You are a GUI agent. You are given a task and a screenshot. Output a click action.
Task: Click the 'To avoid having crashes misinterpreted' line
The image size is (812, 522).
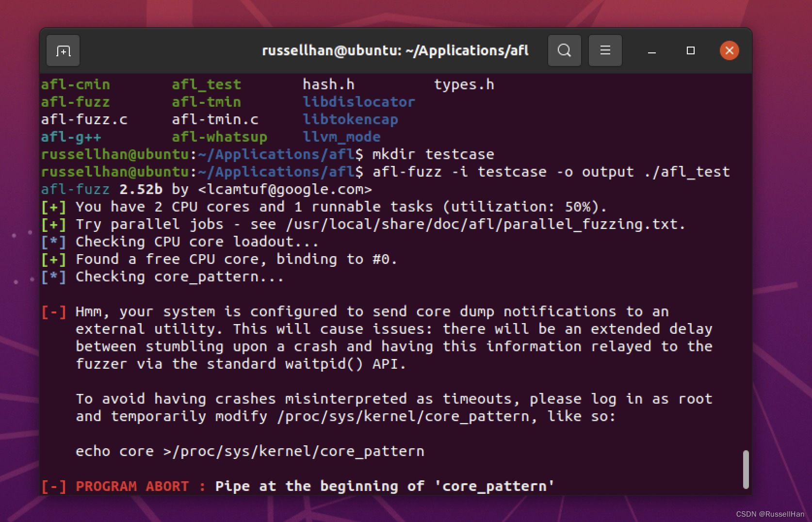click(394, 399)
